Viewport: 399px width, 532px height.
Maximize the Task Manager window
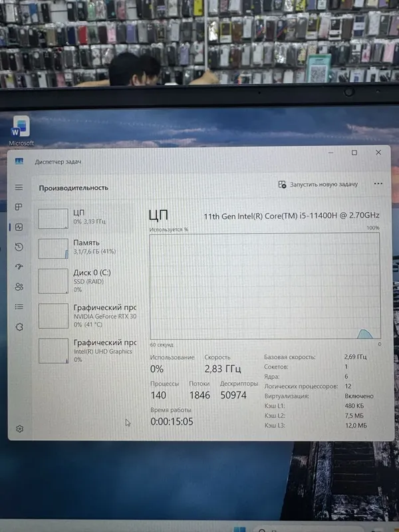tap(354, 153)
